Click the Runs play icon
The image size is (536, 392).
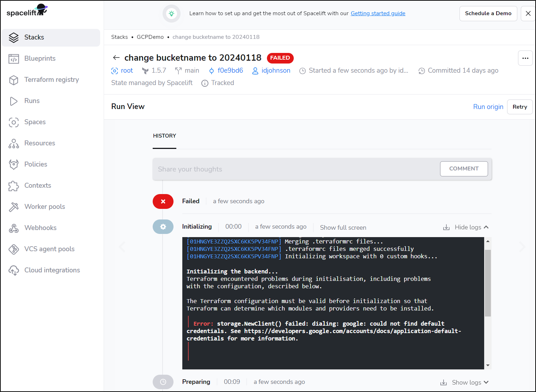(14, 101)
